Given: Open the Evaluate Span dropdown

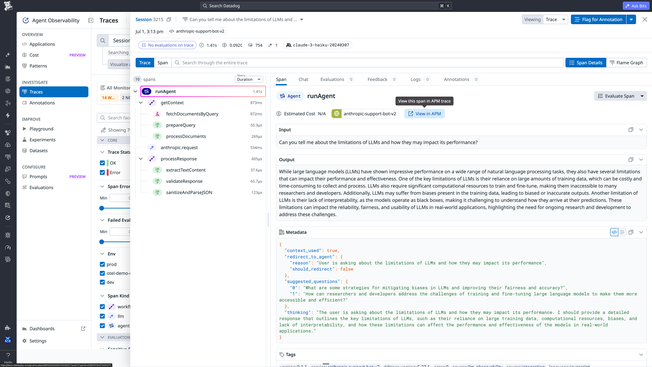Looking at the screenshot, I should pos(642,96).
